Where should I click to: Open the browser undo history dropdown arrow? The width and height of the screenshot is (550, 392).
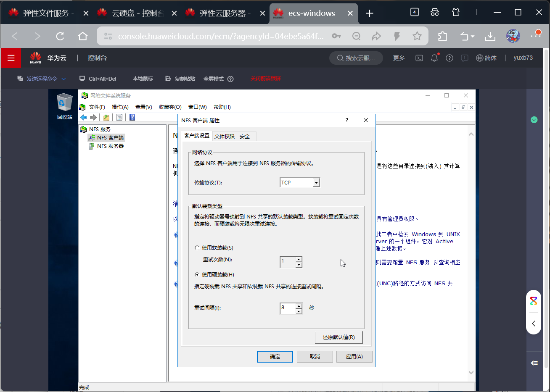(x=473, y=37)
